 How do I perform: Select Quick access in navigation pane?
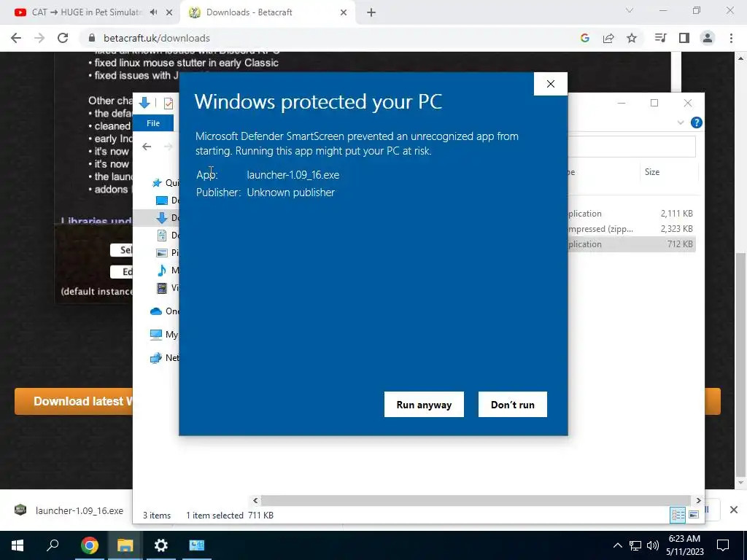tap(164, 183)
